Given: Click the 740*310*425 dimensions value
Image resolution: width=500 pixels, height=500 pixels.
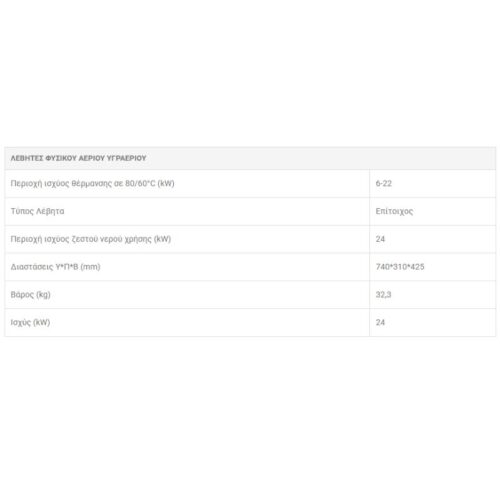Looking at the screenshot, I should click(400, 267).
